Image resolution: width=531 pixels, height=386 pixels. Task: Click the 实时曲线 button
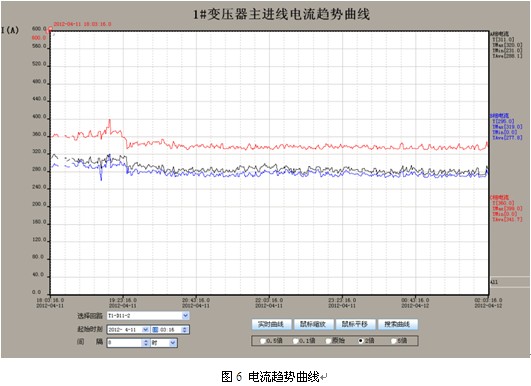pos(271,324)
